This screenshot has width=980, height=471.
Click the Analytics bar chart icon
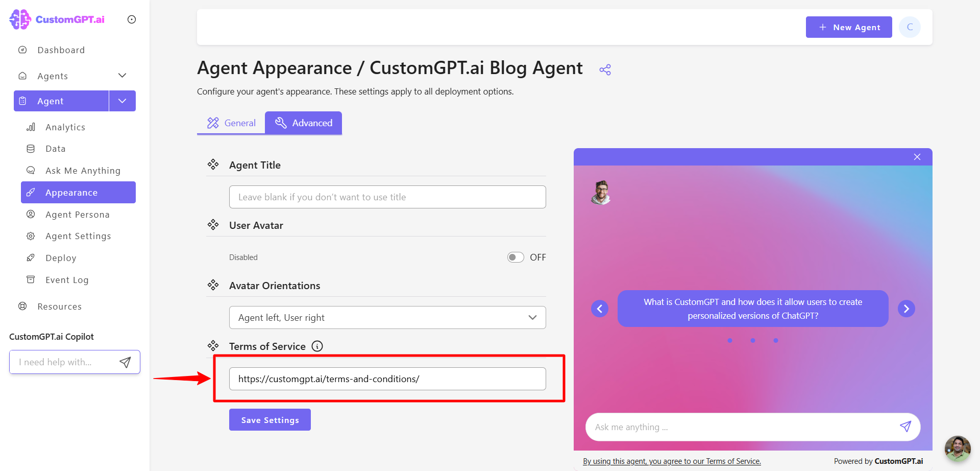pyautogui.click(x=31, y=127)
